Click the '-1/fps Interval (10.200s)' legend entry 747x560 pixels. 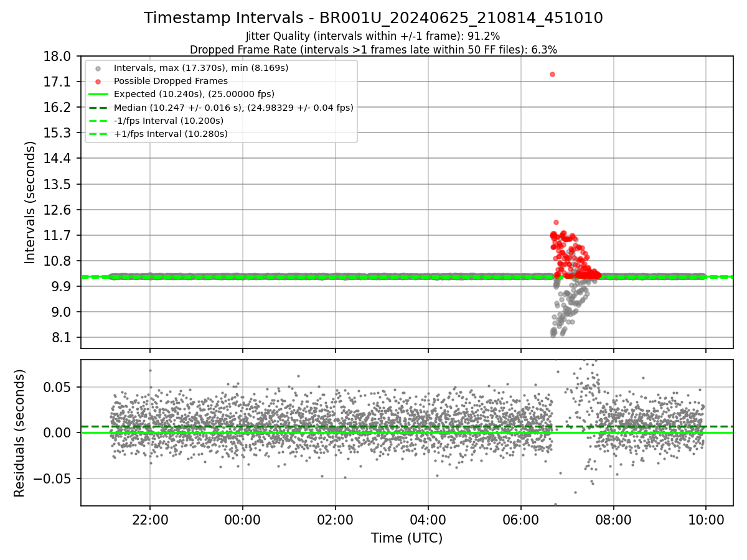click(169, 121)
